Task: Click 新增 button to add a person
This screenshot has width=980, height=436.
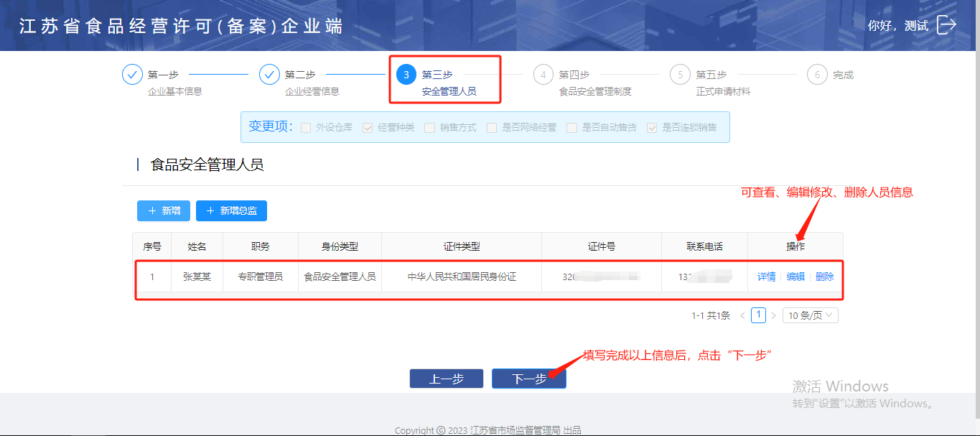Action: click(164, 210)
